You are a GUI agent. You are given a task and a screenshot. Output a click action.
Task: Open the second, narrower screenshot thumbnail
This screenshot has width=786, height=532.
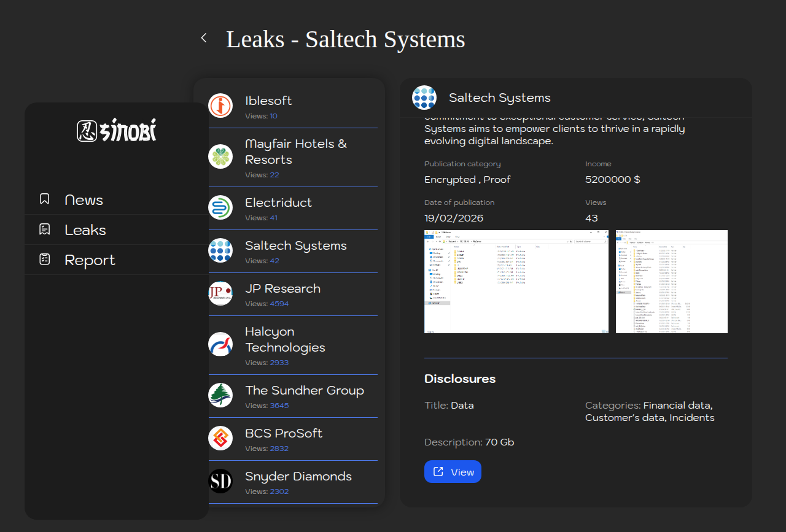pos(671,282)
